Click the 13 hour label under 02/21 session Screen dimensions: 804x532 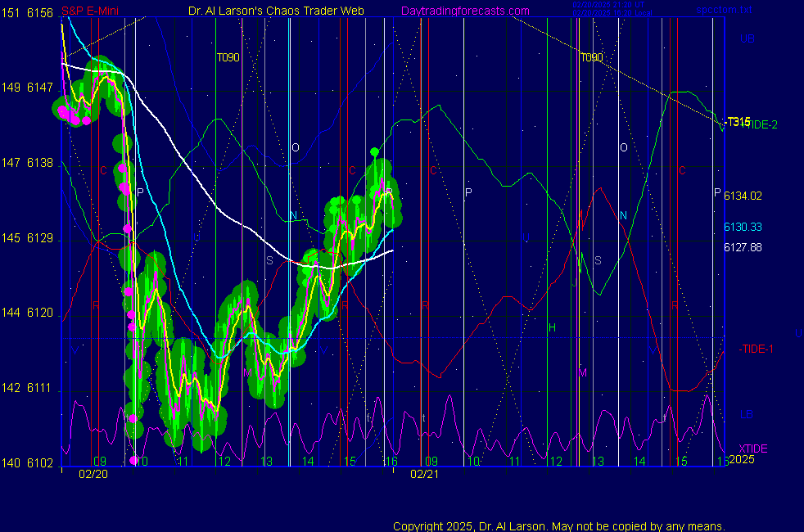click(598, 462)
